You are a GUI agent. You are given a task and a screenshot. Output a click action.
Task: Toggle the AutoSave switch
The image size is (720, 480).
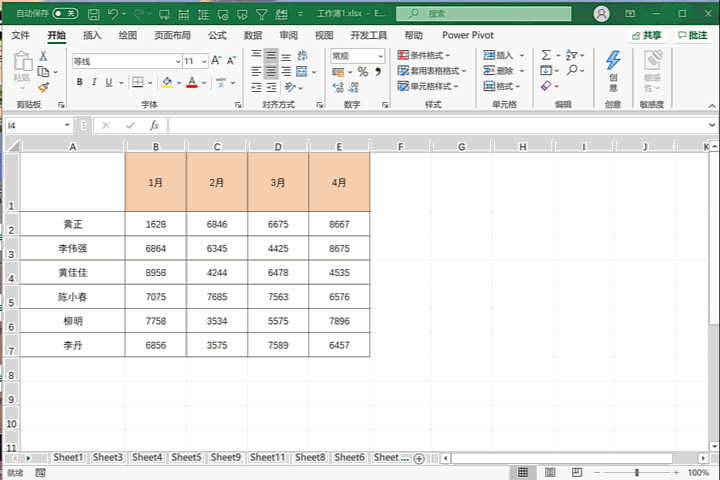click(65, 14)
